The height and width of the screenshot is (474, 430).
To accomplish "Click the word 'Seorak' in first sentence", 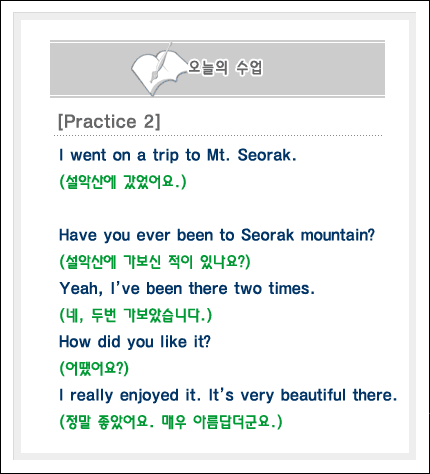I will point(267,155).
